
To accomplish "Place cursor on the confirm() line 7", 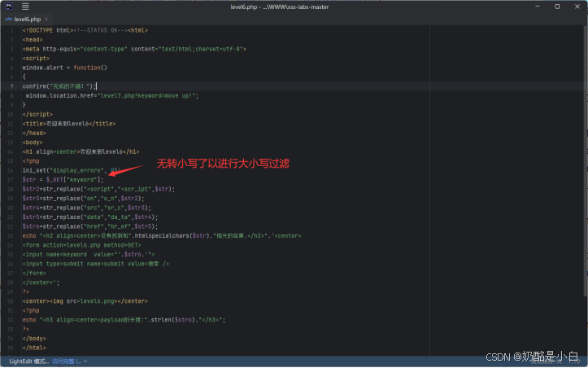I will (59, 86).
